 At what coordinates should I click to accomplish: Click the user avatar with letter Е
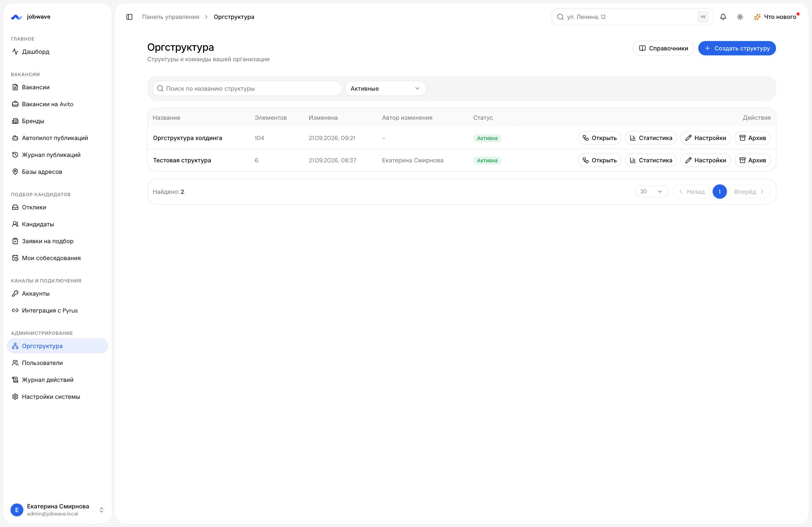[17, 510]
